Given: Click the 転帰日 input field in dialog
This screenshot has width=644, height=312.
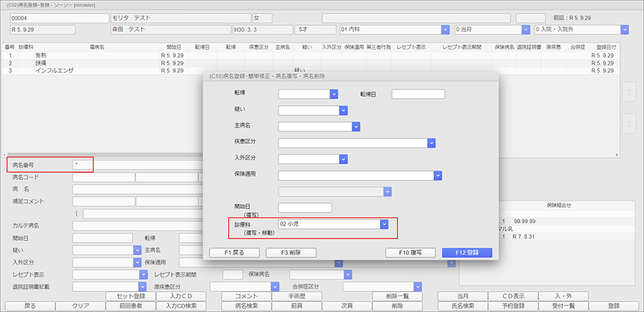Looking at the screenshot, I should click(418, 94).
